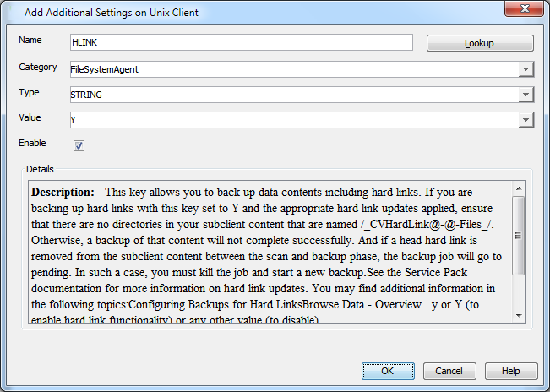The image size is (550, 392).
Task: Click the Name field containing HLINK
Action: pyautogui.click(x=241, y=42)
